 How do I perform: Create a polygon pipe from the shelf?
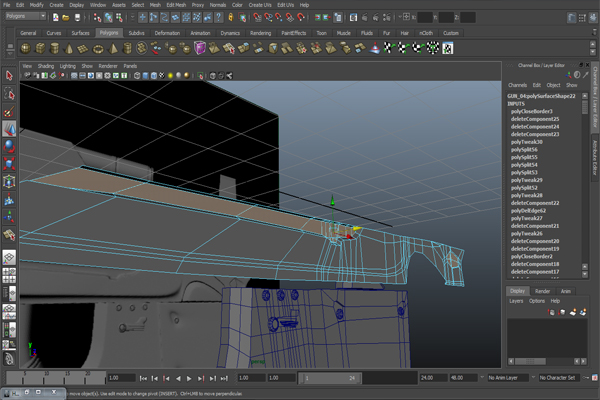point(127,48)
